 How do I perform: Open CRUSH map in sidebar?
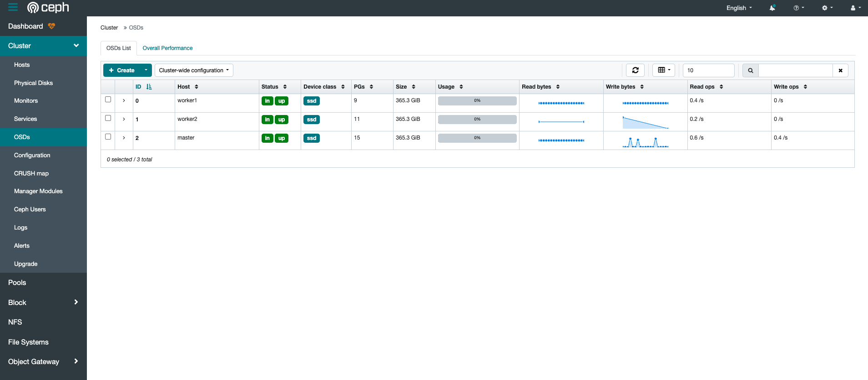(x=31, y=173)
